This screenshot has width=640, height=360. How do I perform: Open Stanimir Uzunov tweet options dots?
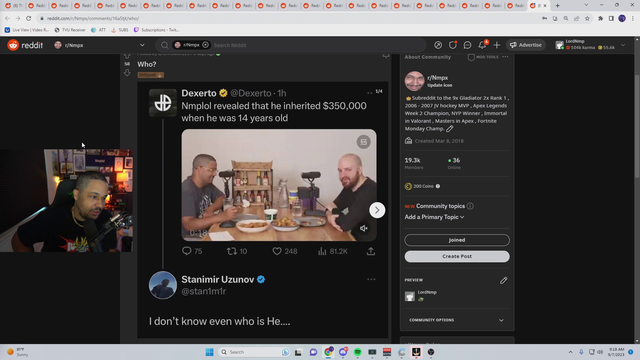pos(371,279)
